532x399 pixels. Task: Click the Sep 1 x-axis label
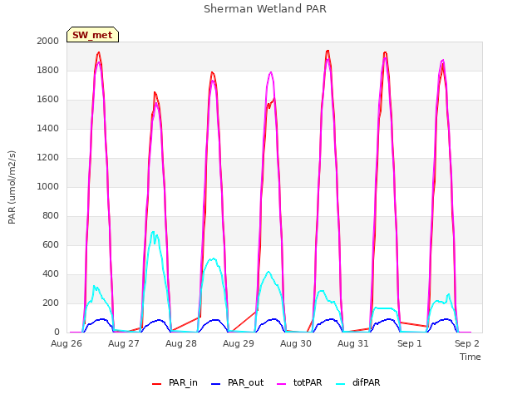[410, 343]
